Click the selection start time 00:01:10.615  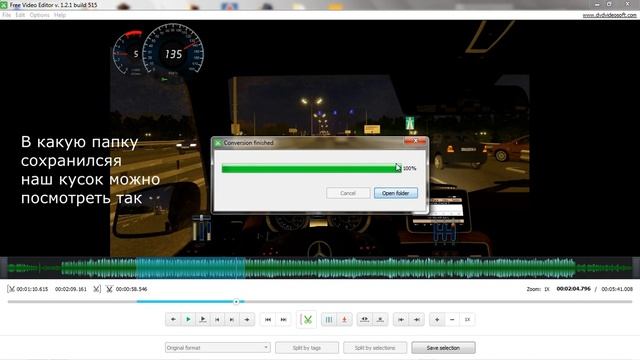point(32,289)
